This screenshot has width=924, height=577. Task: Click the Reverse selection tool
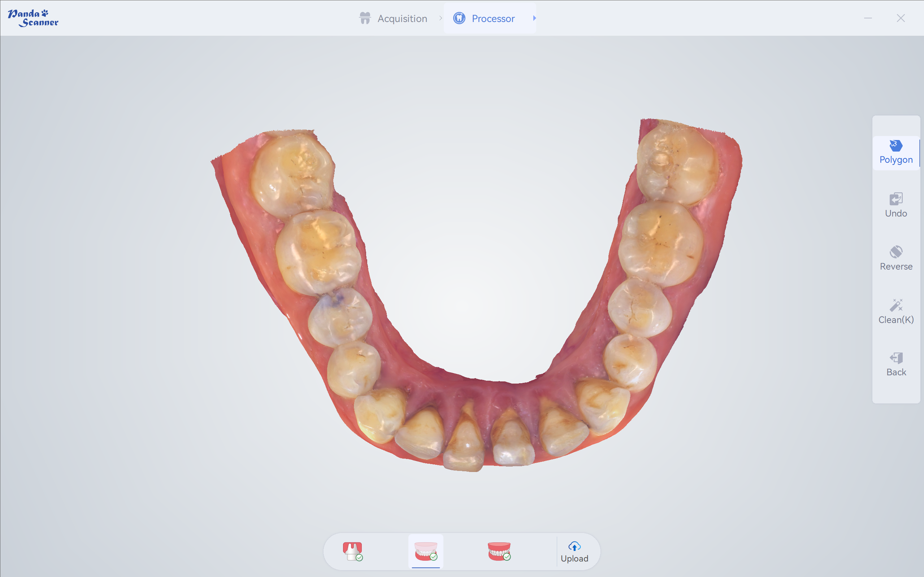pos(896,258)
